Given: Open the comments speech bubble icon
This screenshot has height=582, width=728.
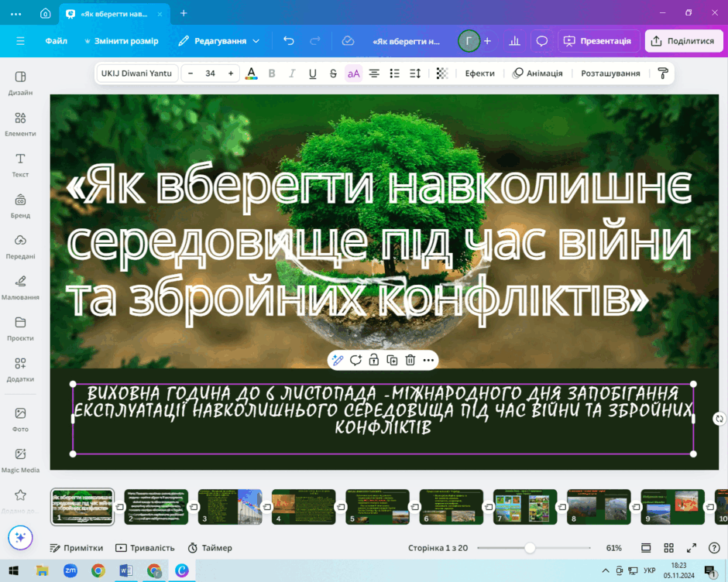Looking at the screenshot, I should (x=542, y=41).
